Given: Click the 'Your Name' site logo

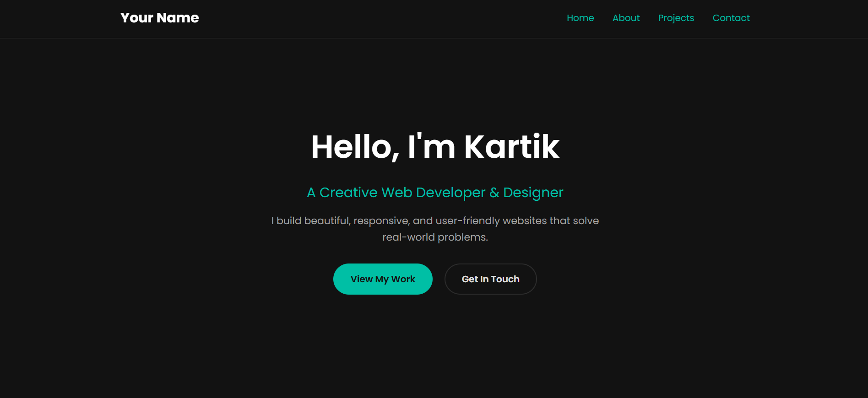Looking at the screenshot, I should pos(160,18).
